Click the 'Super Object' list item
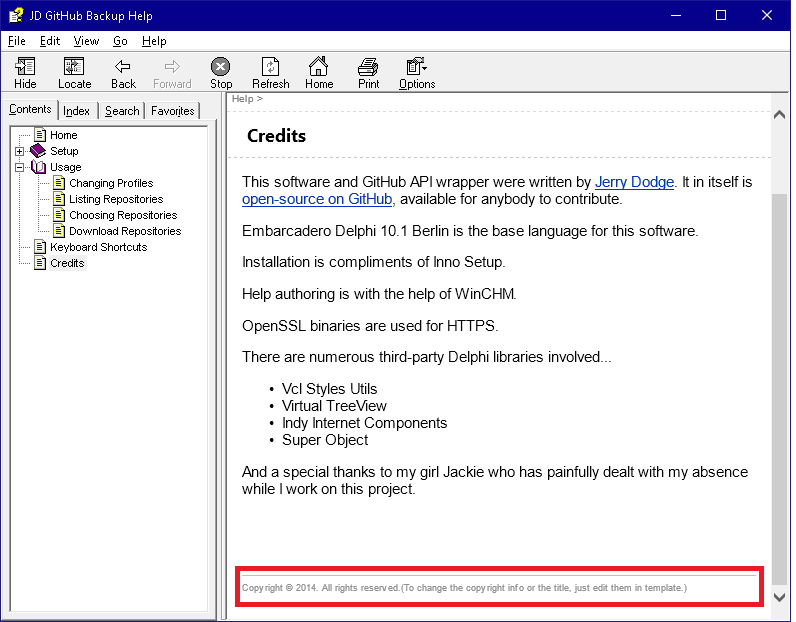The width and height of the screenshot is (796, 622). [x=325, y=440]
